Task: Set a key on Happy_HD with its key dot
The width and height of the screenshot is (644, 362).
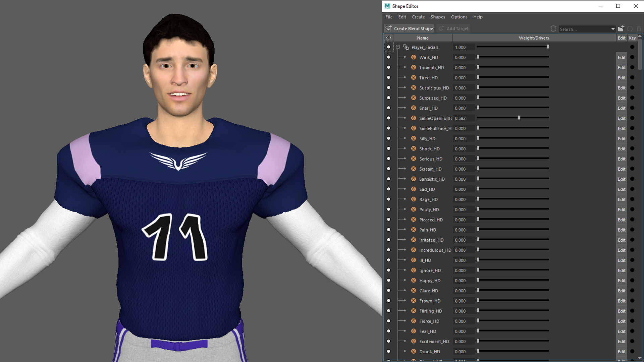Action: 632,281
